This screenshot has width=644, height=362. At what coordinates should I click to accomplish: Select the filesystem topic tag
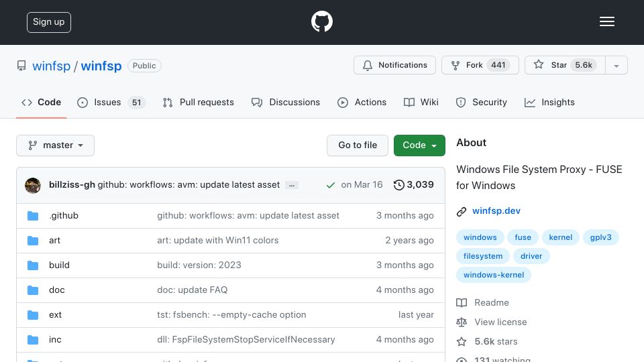[x=483, y=256]
